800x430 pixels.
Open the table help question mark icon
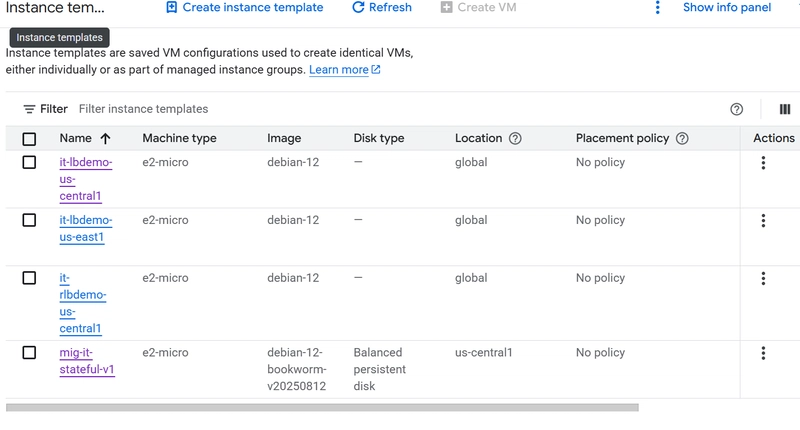[737, 109]
